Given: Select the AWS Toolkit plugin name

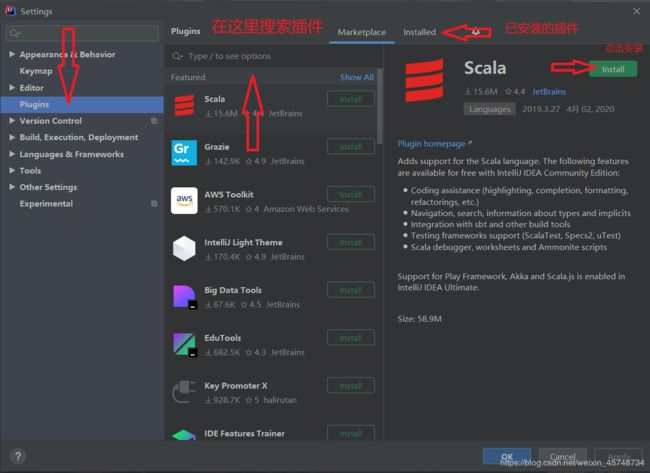Looking at the screenshot, I should [229, 194].
